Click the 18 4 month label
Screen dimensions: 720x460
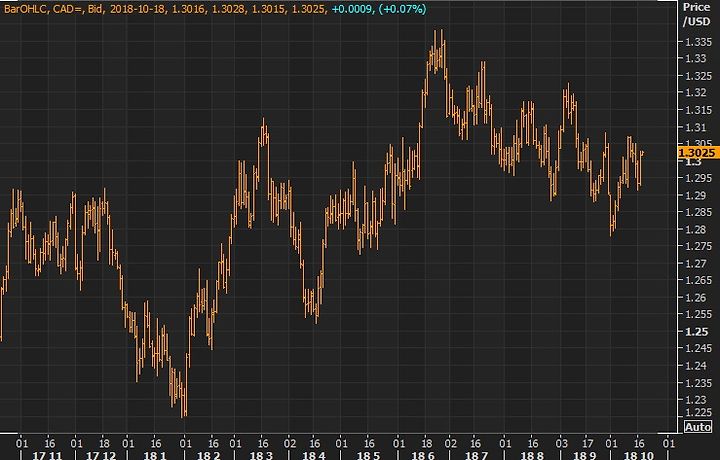point(314,455)
